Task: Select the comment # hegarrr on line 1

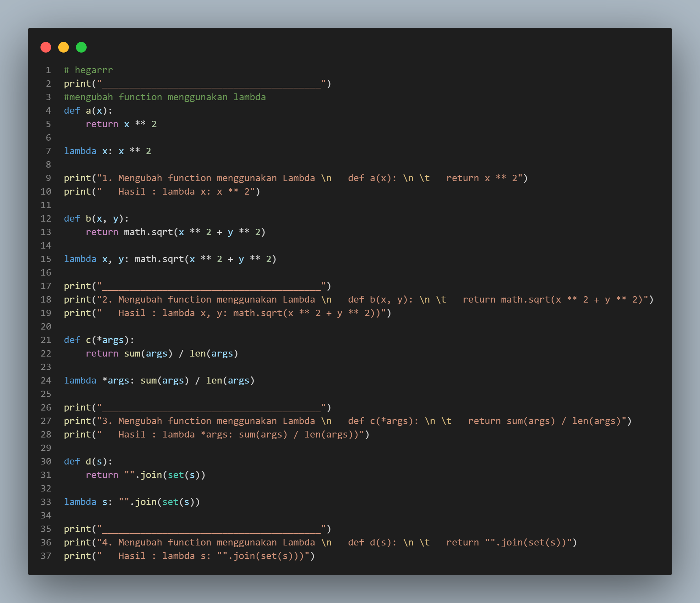Action: coord(88,70)
